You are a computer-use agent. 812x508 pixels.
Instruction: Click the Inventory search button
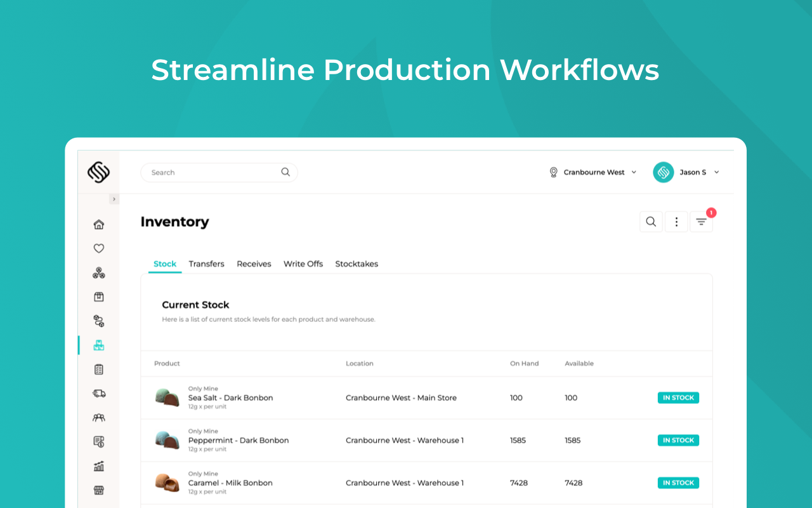coord(651,222)
